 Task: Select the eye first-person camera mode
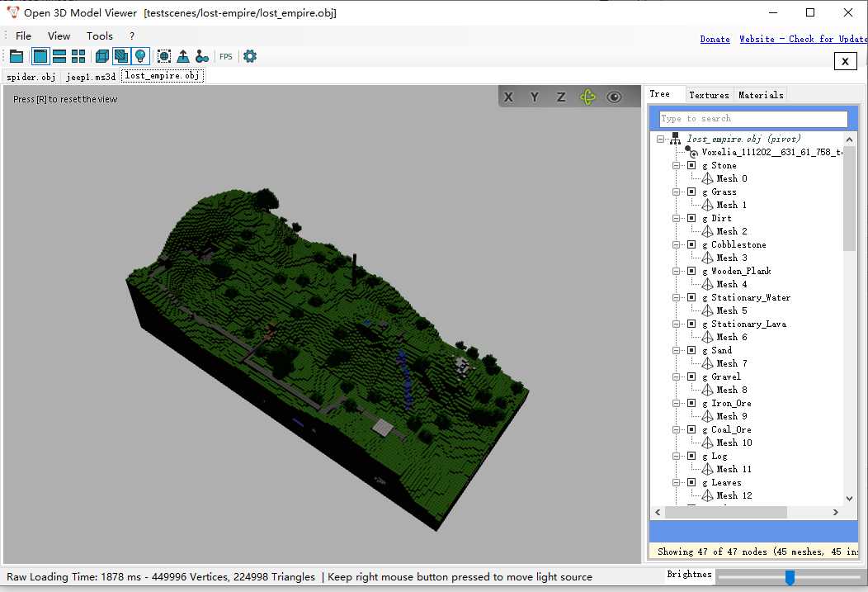614,97
